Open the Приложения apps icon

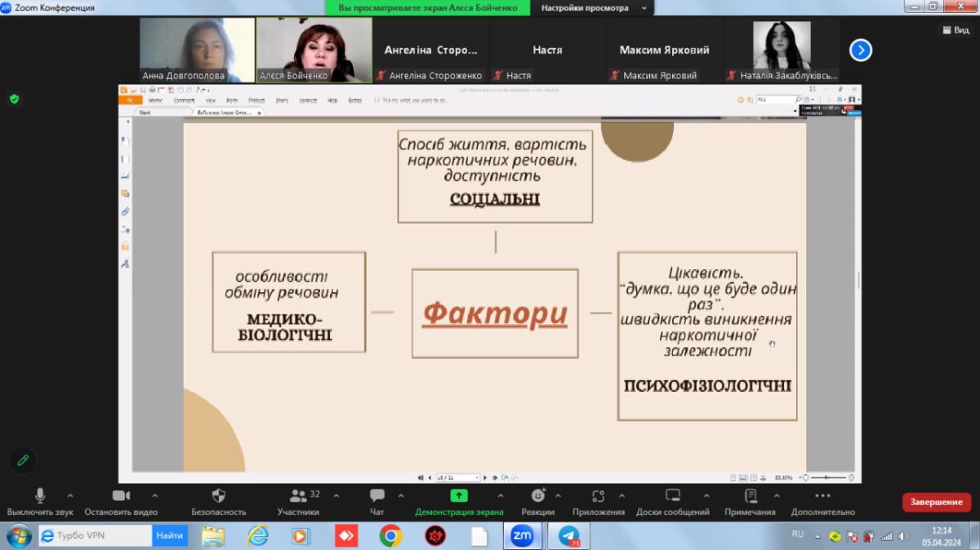(x=598, y=496)
